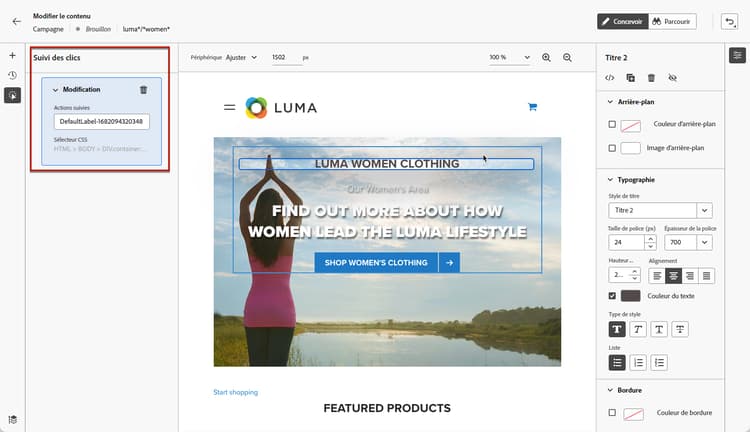Open the background color swatch
The height and width of the screenshot is (432, 750).
pos(630,126)
